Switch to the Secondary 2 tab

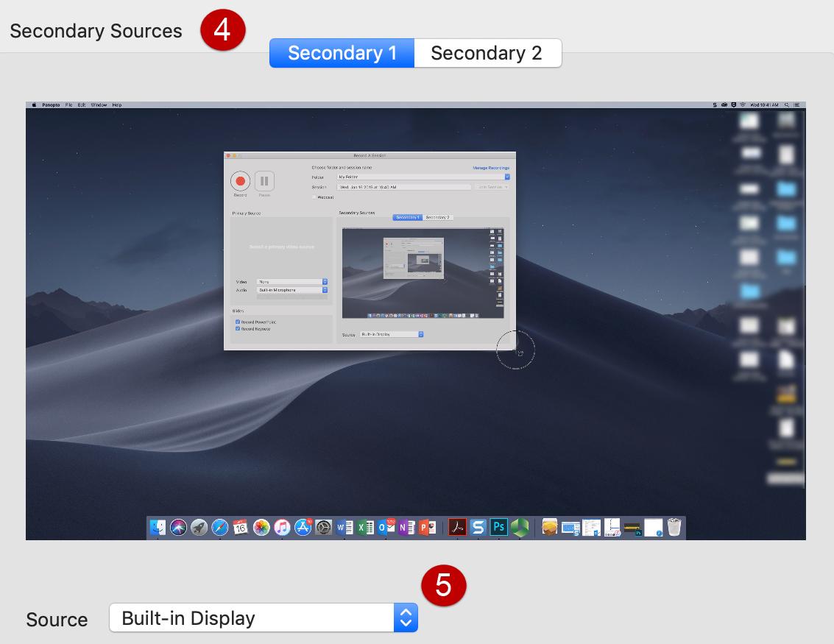488,53
